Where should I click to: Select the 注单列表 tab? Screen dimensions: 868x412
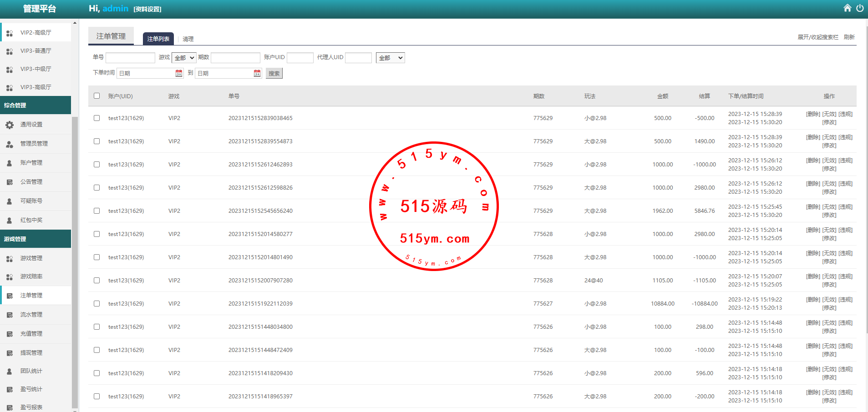tap(158, 39)
